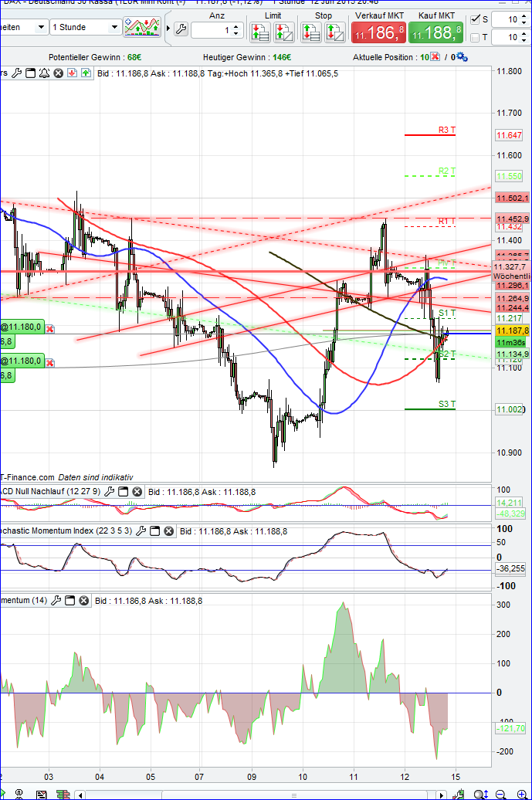Screen dimensions: 532x800
Task: Remove price indicator with X icon
Action: tap(59, 73)
